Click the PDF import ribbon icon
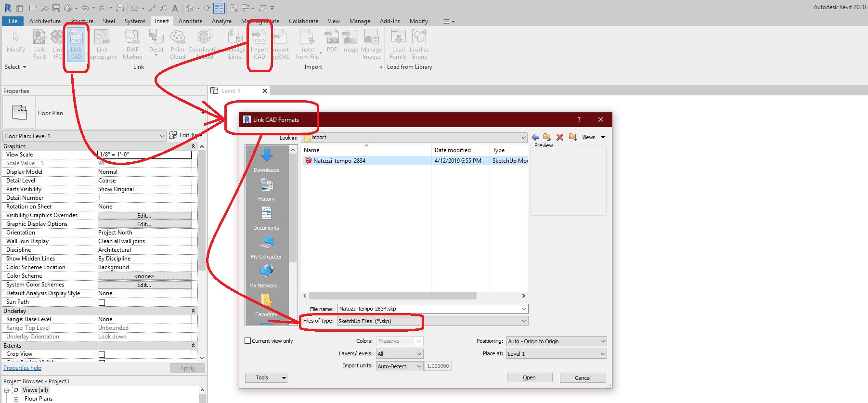 pos(332,41)
